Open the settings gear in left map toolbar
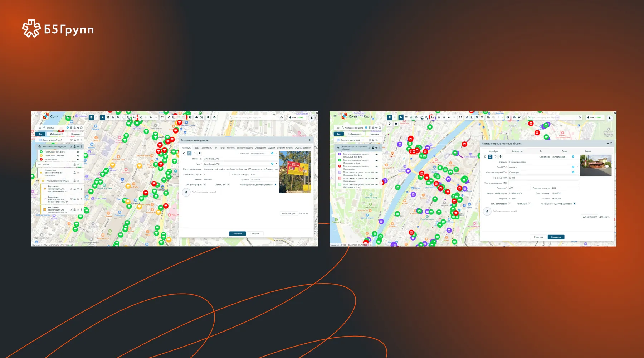The height and width of the screenshot is (358, 644). click(214, 117)
